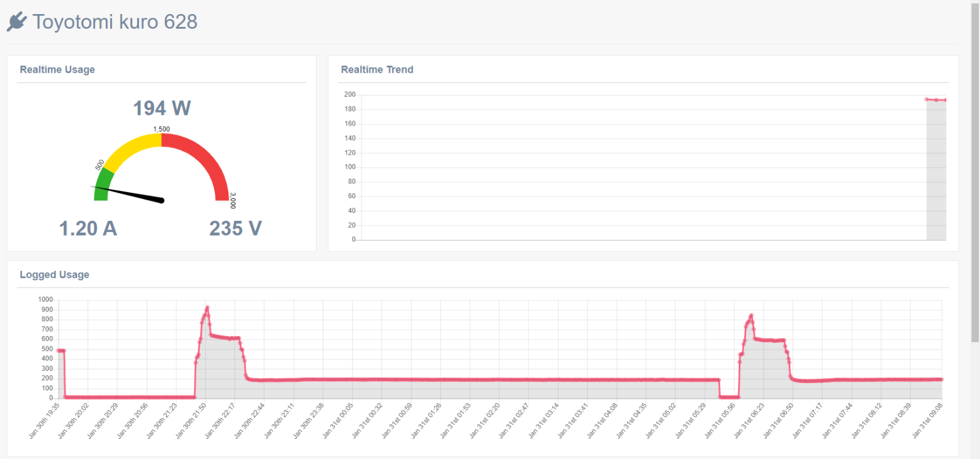The height and width of the screenshot is (459, 980).
Task: Click the Toyotomi kuro 628 heading
Action: click(x=115, y=21)
